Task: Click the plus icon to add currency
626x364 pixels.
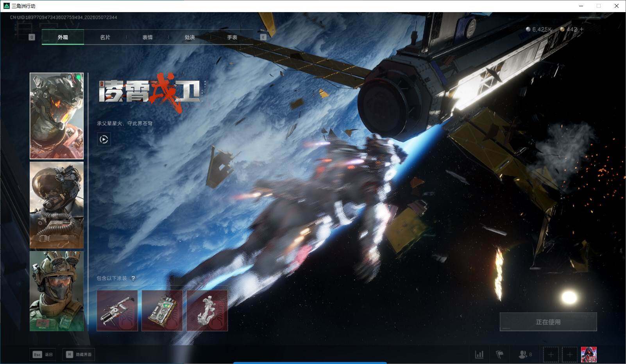Action: click(581, 29)
